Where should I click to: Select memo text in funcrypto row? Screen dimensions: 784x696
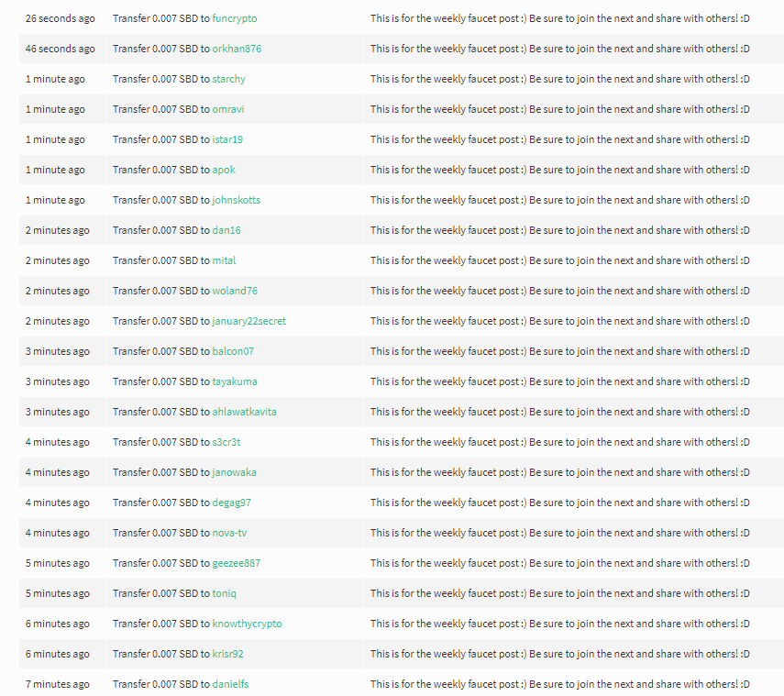tap(560, 18)
